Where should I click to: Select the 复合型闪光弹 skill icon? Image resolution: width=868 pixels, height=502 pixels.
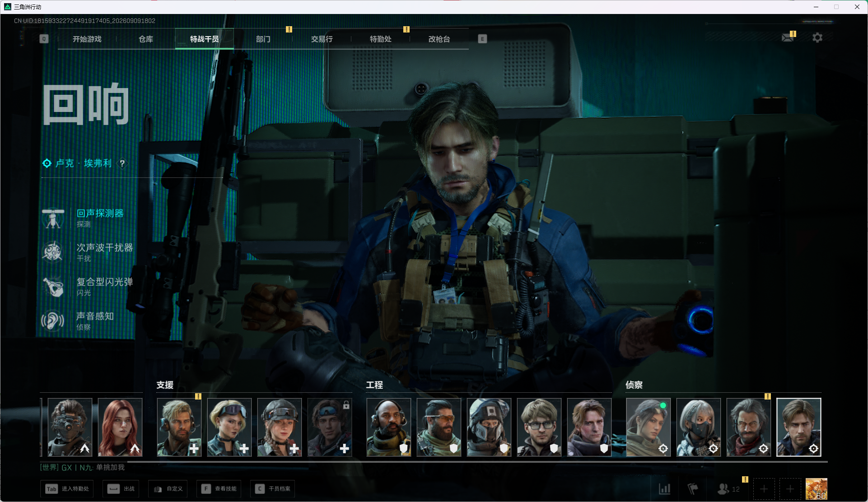53,287
